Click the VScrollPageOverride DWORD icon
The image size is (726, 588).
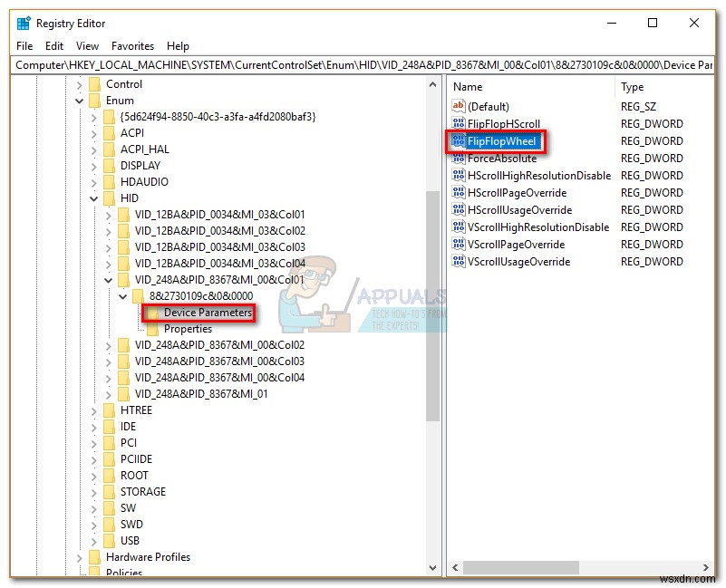coord(458,244)
